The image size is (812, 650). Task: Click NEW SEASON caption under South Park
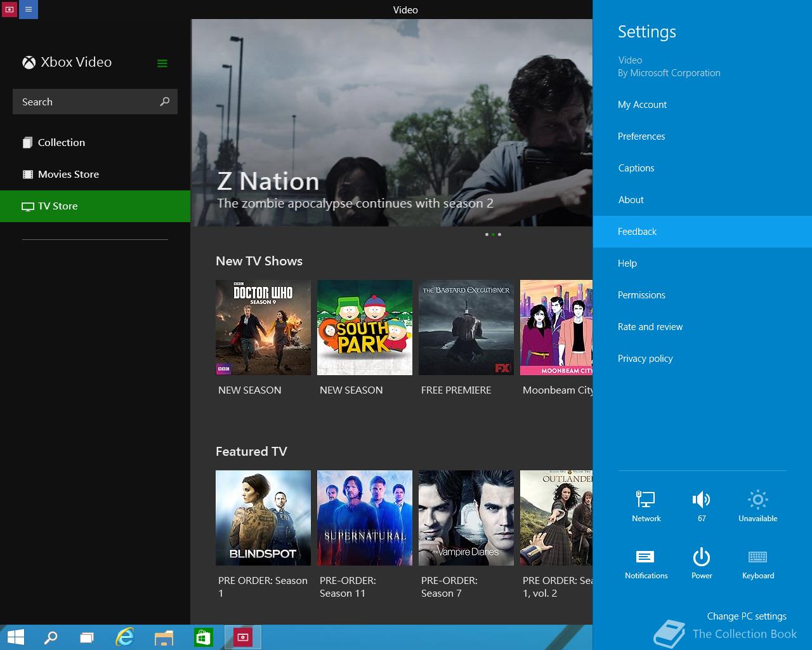(351, 390)
